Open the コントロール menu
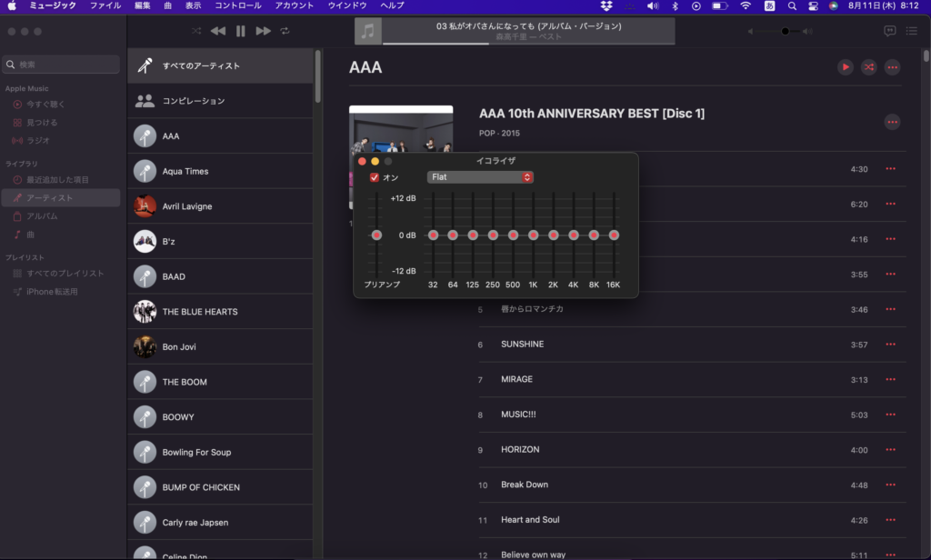This screenshot has width=931, height=560. coord(237,5)
